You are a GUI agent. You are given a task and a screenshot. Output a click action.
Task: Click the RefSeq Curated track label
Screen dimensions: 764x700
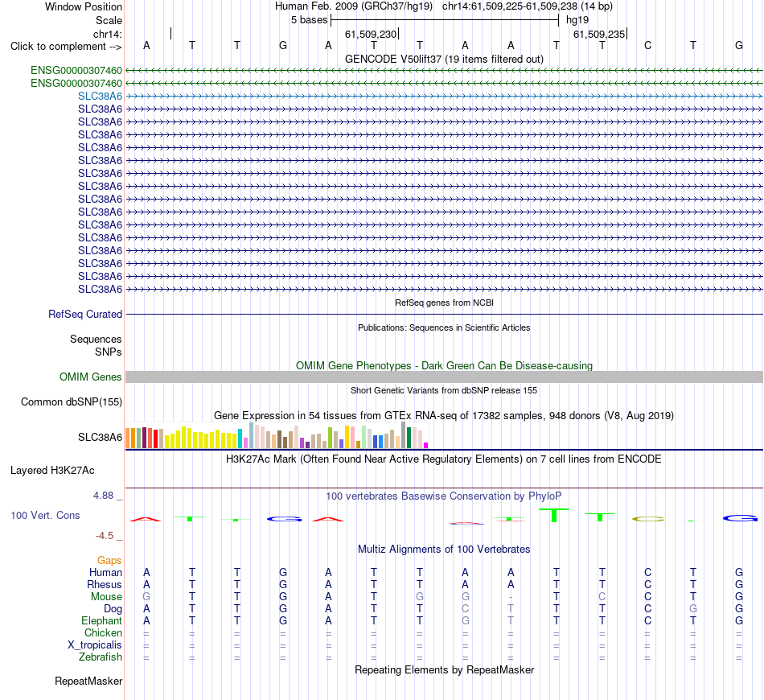84,314
